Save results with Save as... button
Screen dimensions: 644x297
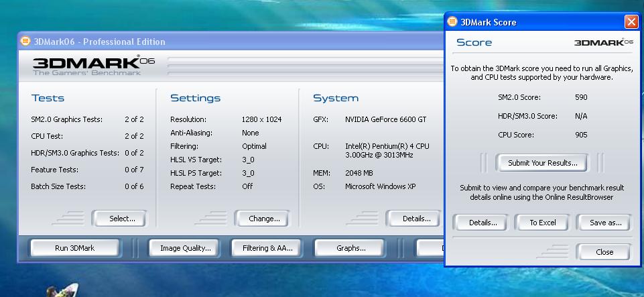pyautogui.click(x=606, y=223)
